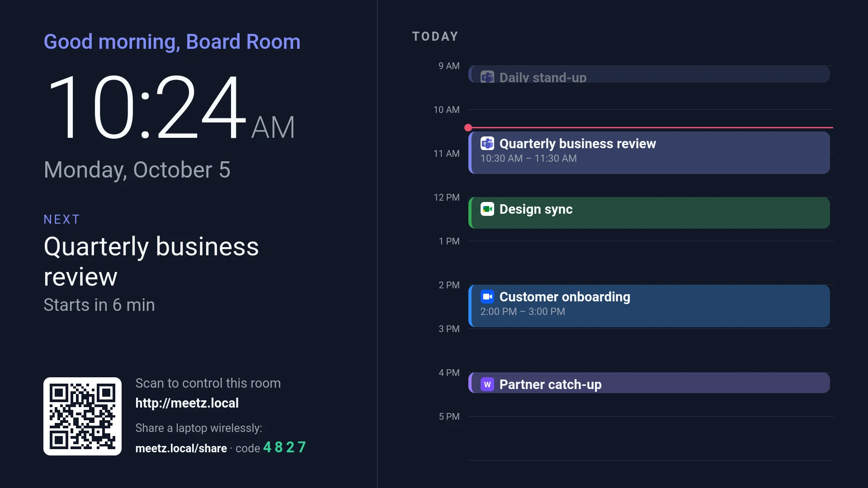Select the Daily stand-up event
The width and height of the screenshot is (868, 488).
(649, 74)
